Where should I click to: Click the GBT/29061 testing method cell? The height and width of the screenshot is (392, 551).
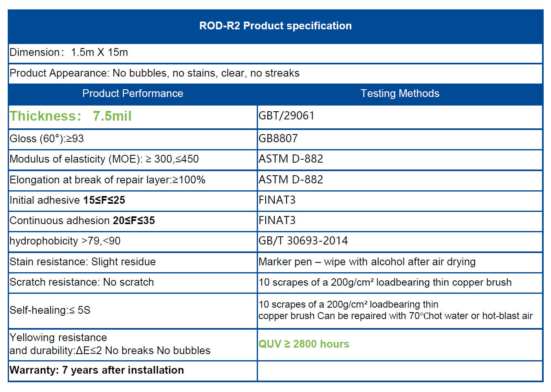[x=287, y=116]
